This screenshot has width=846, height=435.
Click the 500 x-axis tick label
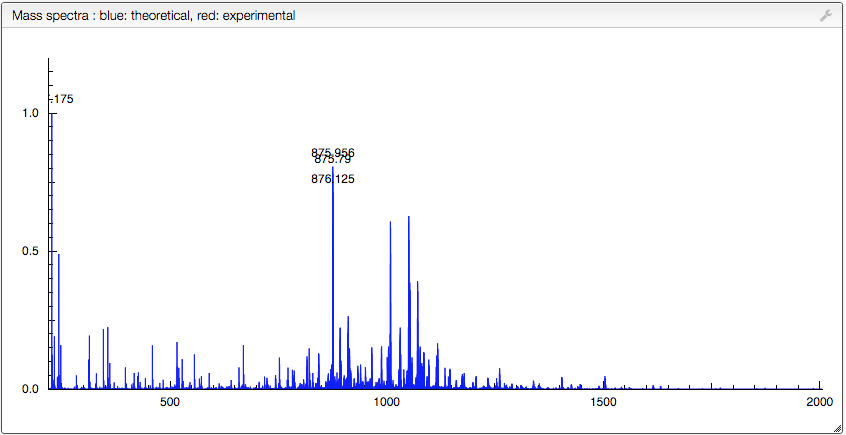click(x=170, y=402)
